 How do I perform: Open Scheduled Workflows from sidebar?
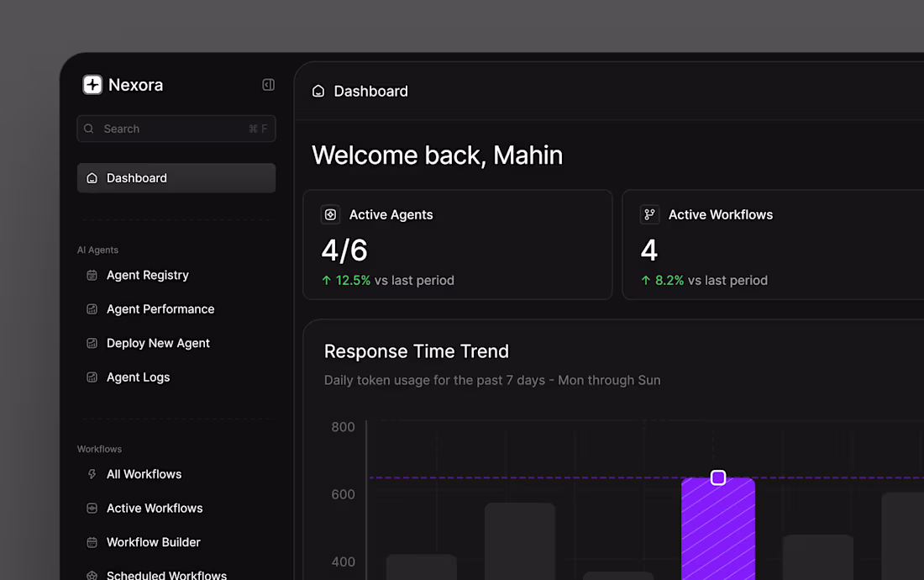pos(165,574)
